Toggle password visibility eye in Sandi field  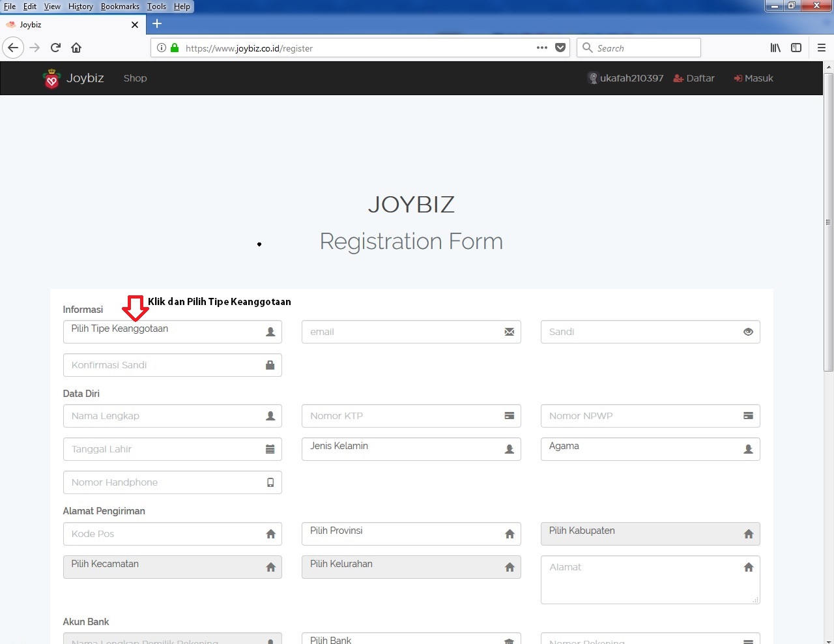tap(748, 332)
